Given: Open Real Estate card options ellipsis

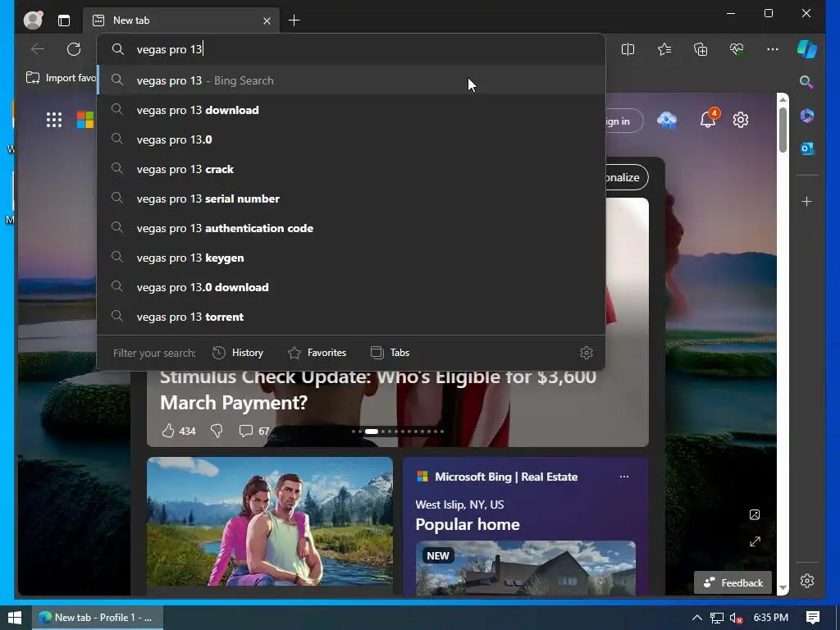Looking at the screenshot, I should click(624, 477).
